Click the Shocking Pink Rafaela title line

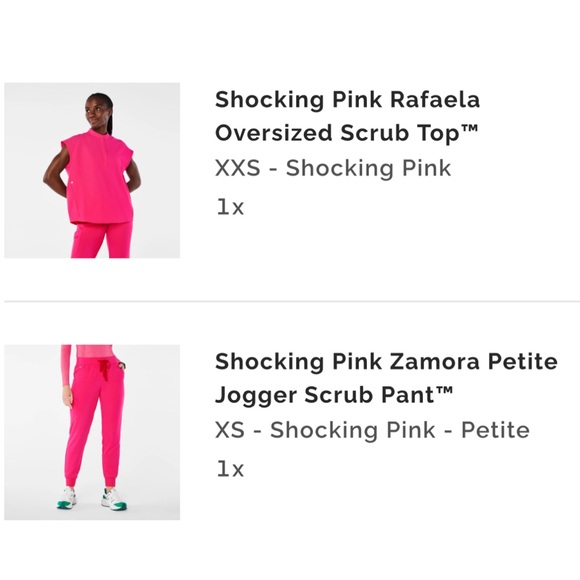[x=347, y=100]
